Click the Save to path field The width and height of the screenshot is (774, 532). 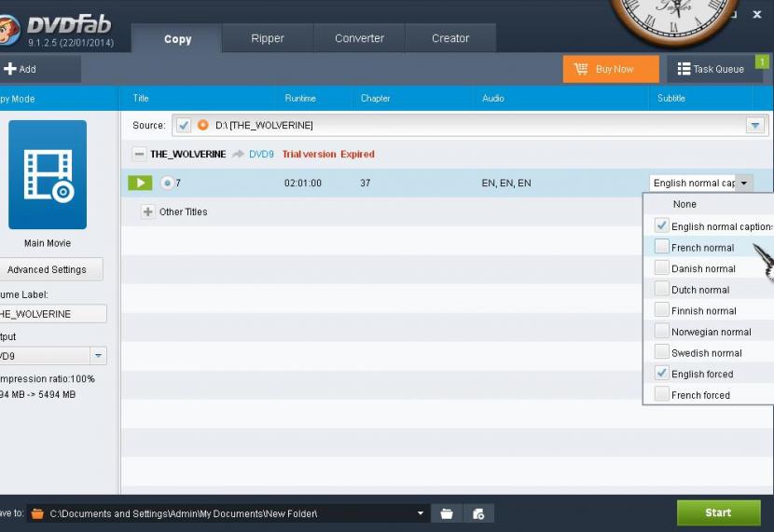pos(228,513)
